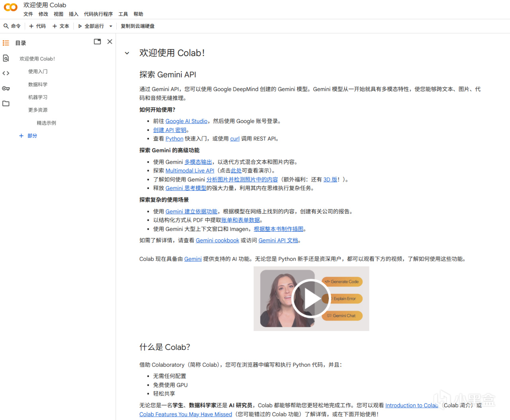Jump to 机器学习 in the contents list
This screenshot has height=420, width=510.
38,97
